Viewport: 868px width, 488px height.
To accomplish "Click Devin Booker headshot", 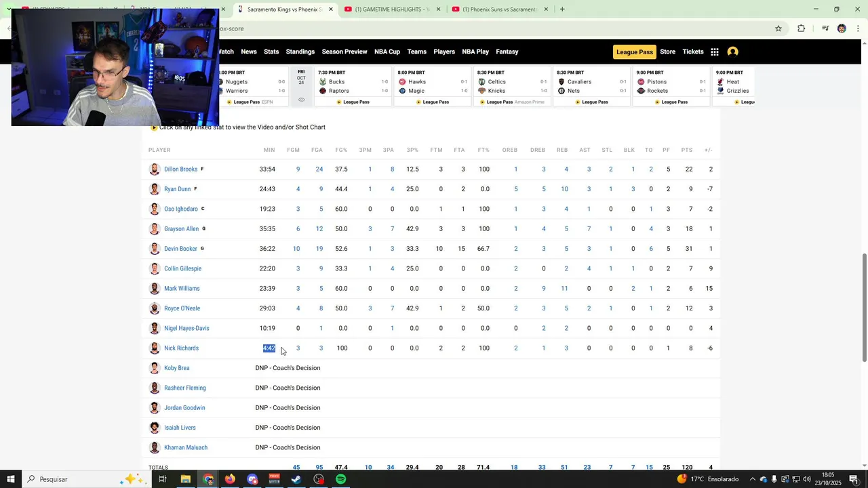I will coord(155,249).
